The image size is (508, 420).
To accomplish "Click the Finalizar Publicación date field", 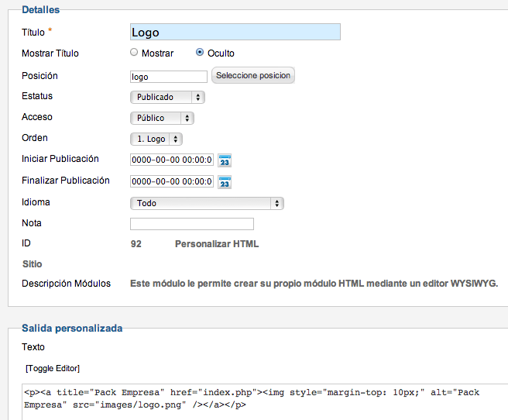I will tap(172, 181).
